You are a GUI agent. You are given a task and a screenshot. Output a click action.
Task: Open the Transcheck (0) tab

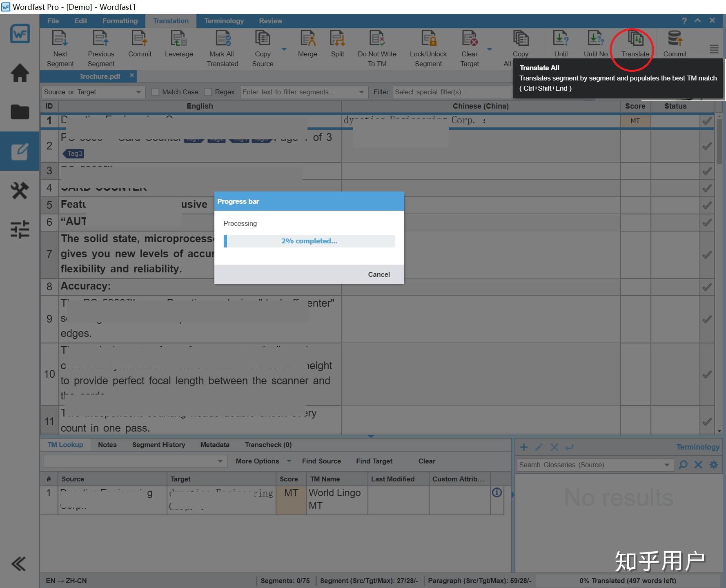(x=268, y=445)
